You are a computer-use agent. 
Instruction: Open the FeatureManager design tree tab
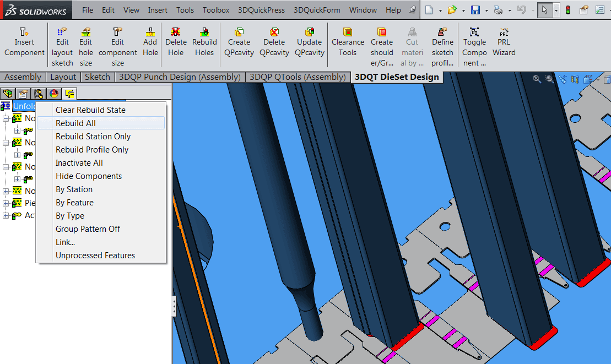7,94
